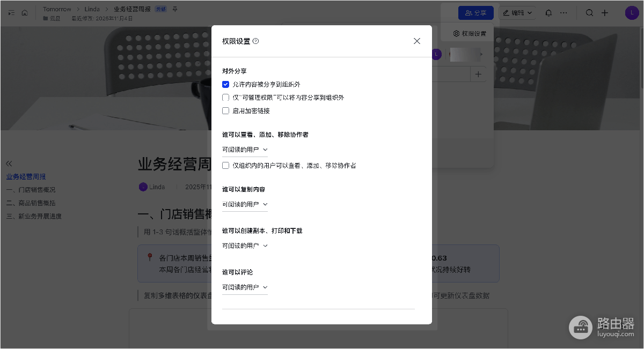Click the blue 分享 button
Screen dimensions: 644x349
(x=476, y=13)
